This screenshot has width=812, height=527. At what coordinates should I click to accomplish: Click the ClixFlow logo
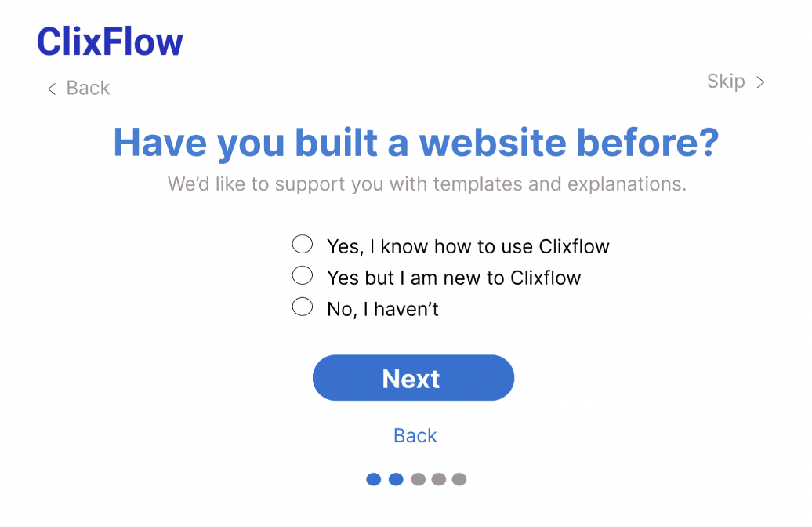110,42
